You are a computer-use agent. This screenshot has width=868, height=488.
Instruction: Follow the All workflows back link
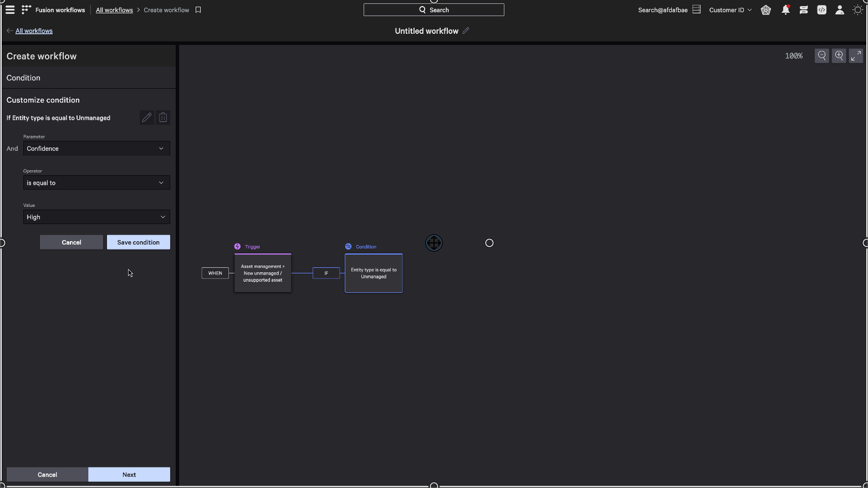(x=34, y=31)
